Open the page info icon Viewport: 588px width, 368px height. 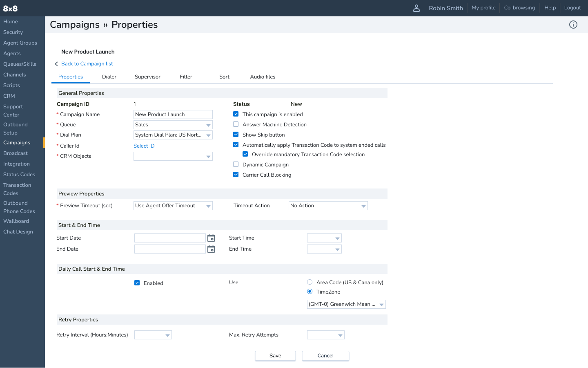573,25
